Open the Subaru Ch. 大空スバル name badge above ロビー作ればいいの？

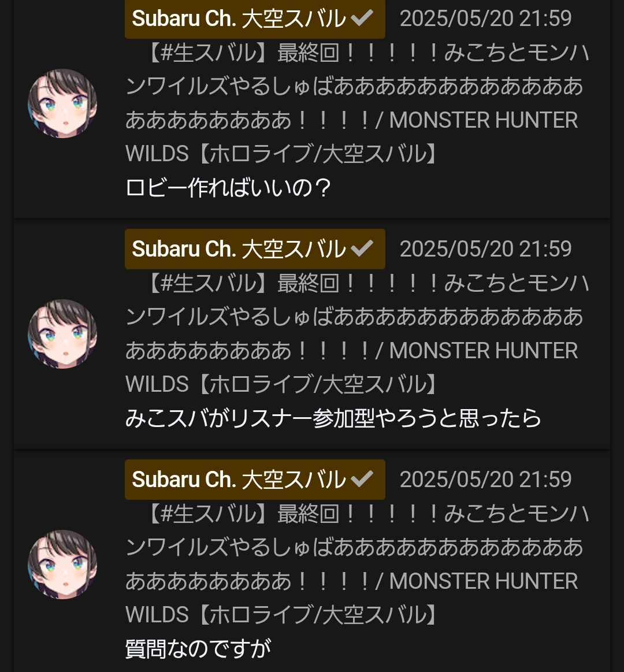(x=255, y=18)
